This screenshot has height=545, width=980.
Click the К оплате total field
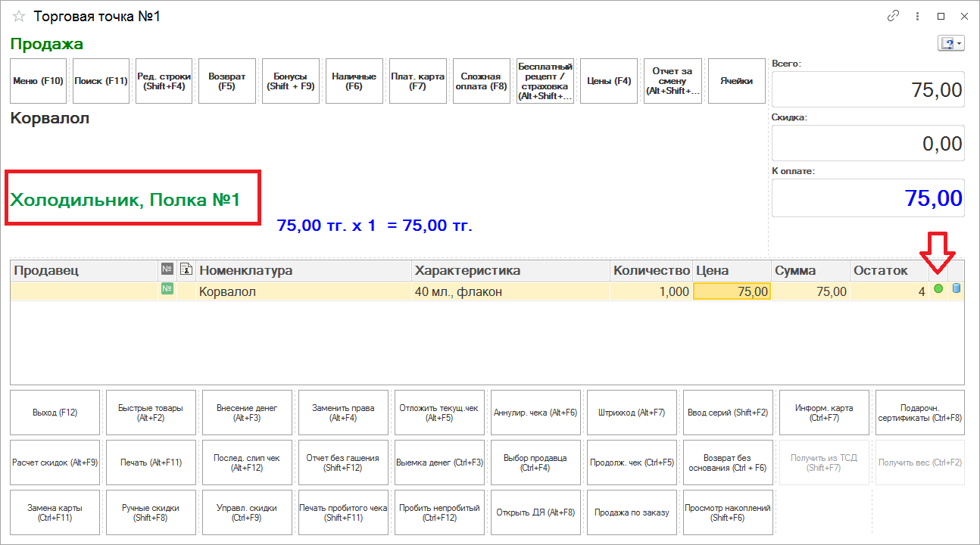[x=868, y=198]
